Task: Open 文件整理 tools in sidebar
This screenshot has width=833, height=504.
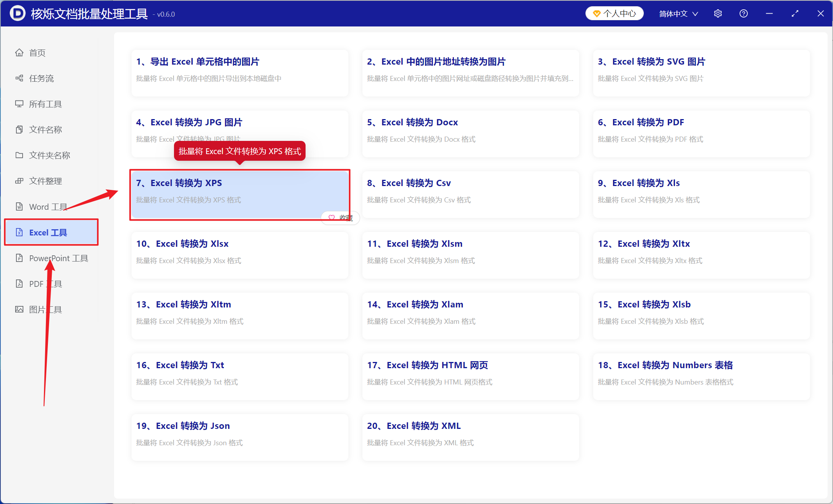Action: pyautogui.click(x=51, y=181)
